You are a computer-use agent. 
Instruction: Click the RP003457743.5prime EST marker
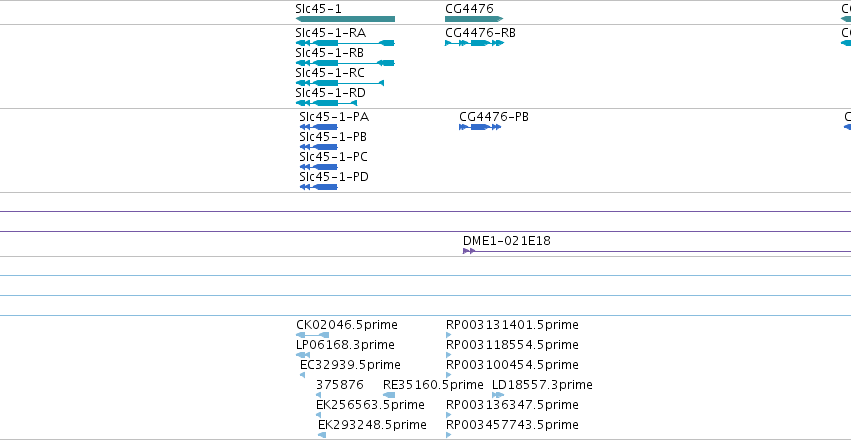pos(448,435)
